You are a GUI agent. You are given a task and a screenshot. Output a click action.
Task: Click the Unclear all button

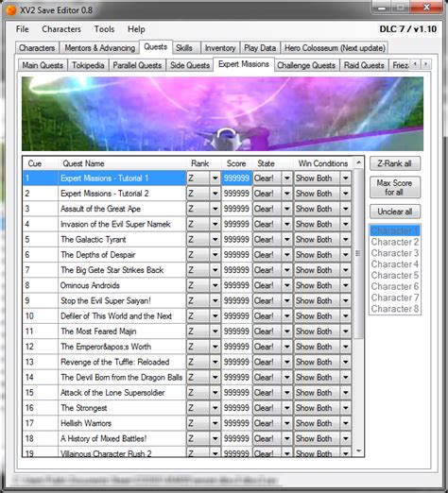click(x=394, y=212)
